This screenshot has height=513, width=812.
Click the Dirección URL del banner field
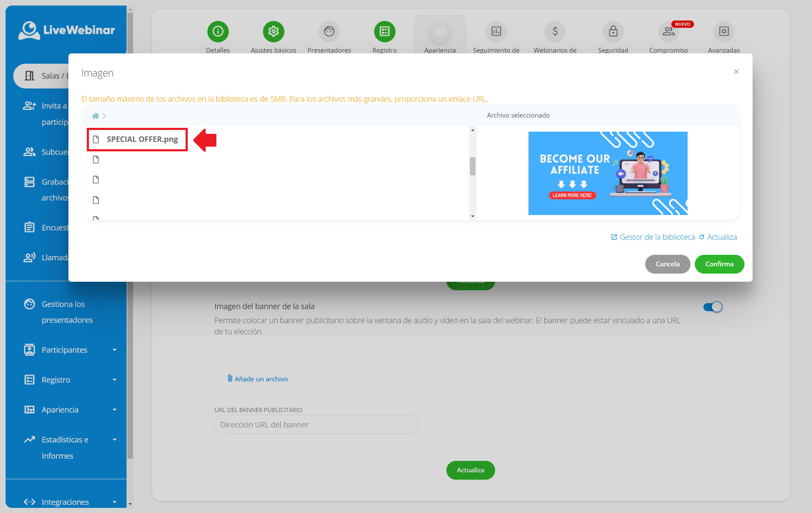(x=316, y=425)
